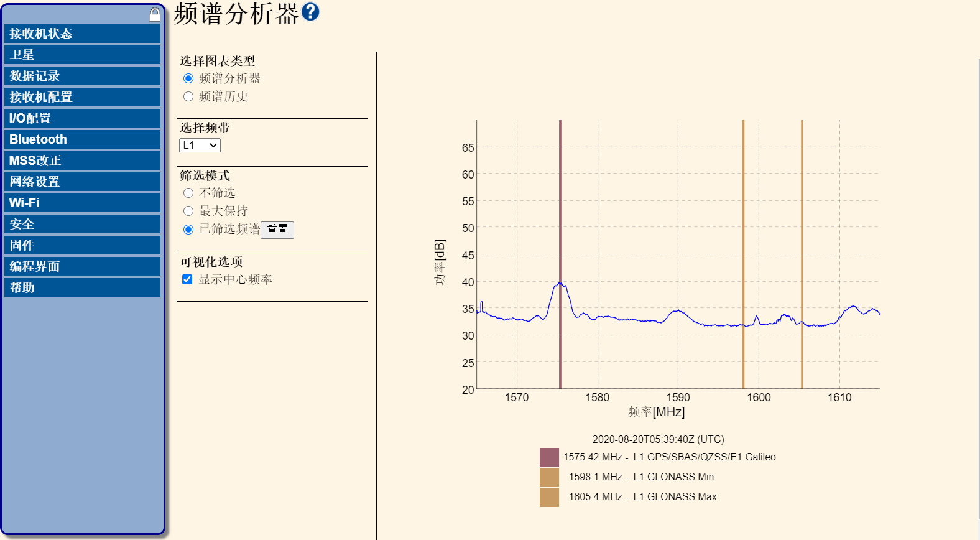The width and height of the screenshot is (980, 540).
Task: Choose the 不筛选 filter mode
Action: pyautogui.click(x=188, y=193)
